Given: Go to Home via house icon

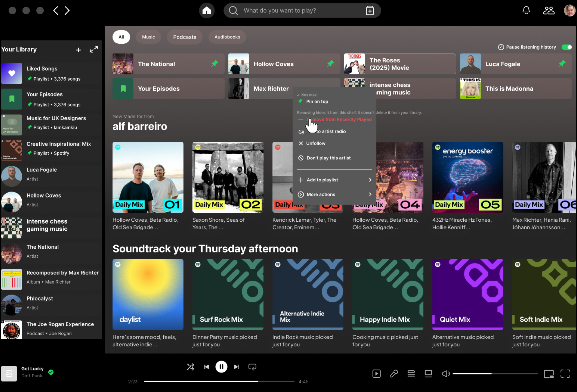Looking at the screenshot, I should click(207, 10).
